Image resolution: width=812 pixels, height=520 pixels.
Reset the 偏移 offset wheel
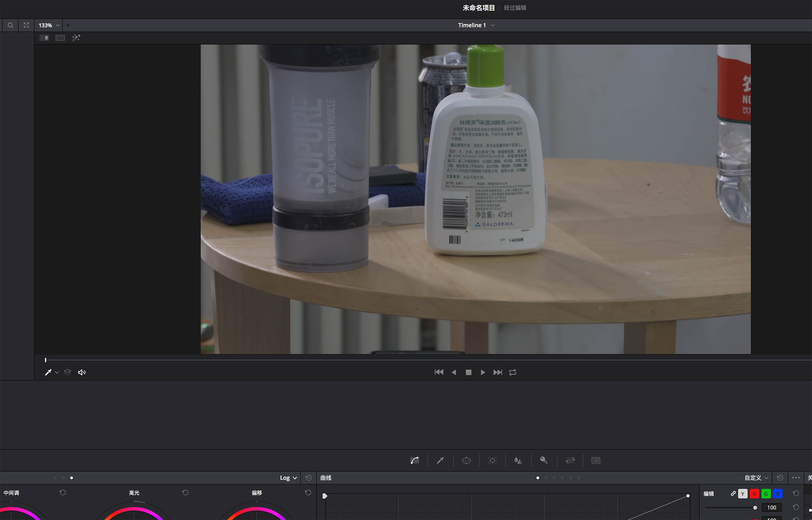click(x=308, y=492)
